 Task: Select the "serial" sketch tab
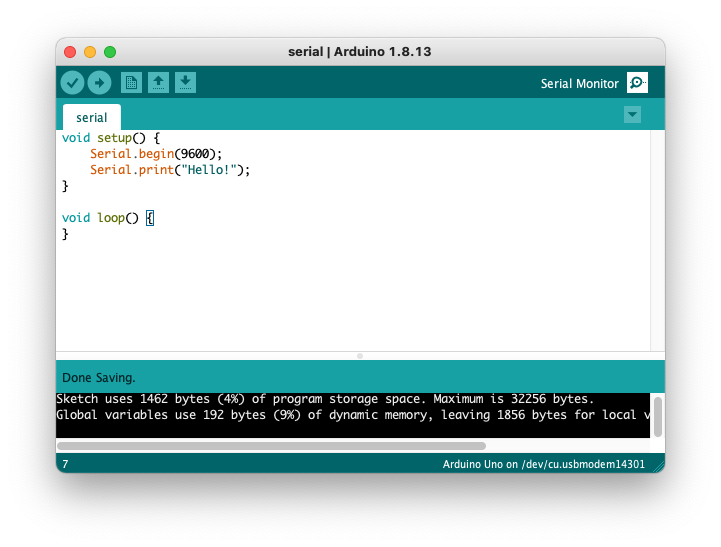91,117
